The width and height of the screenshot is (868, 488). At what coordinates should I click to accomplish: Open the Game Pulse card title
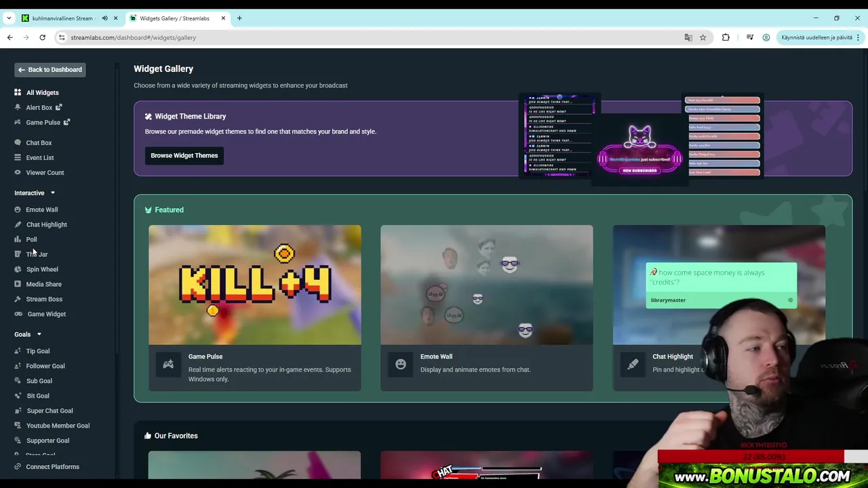[205, 357]
